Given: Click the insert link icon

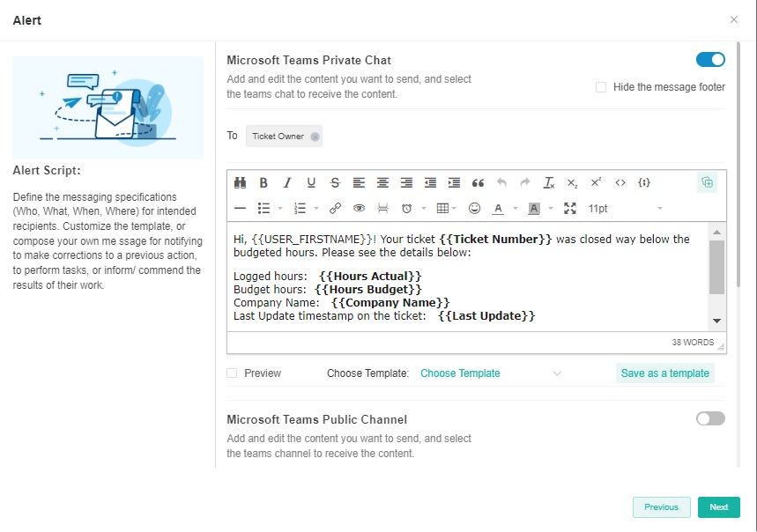Looking at the screenshot, I should 335,209.
